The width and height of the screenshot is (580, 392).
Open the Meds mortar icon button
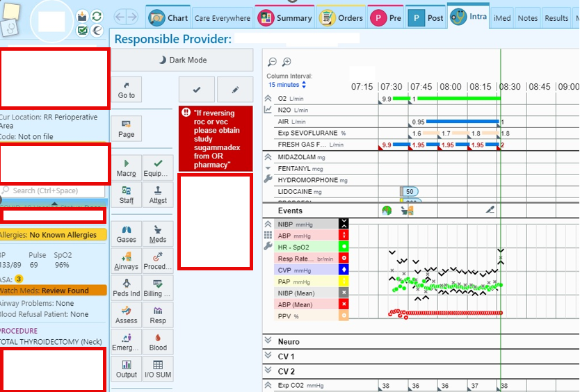[158, 233]
